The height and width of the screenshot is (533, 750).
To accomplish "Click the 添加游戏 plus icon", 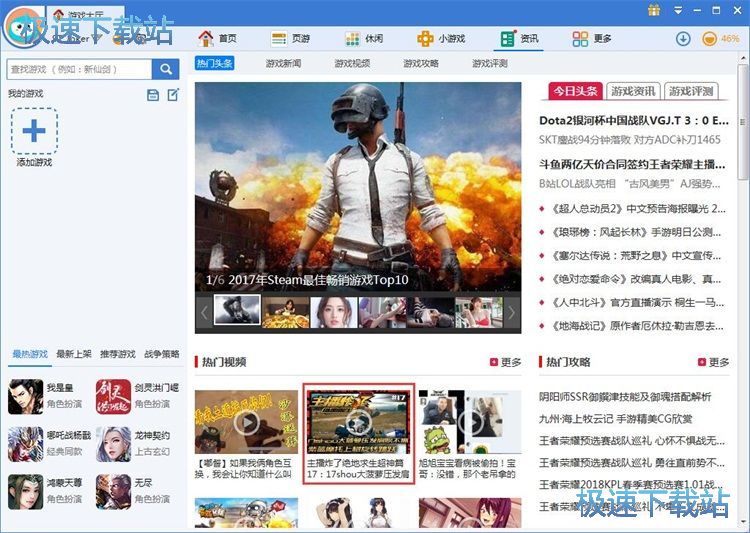I will pyautogui.click(x=34, y=131).
